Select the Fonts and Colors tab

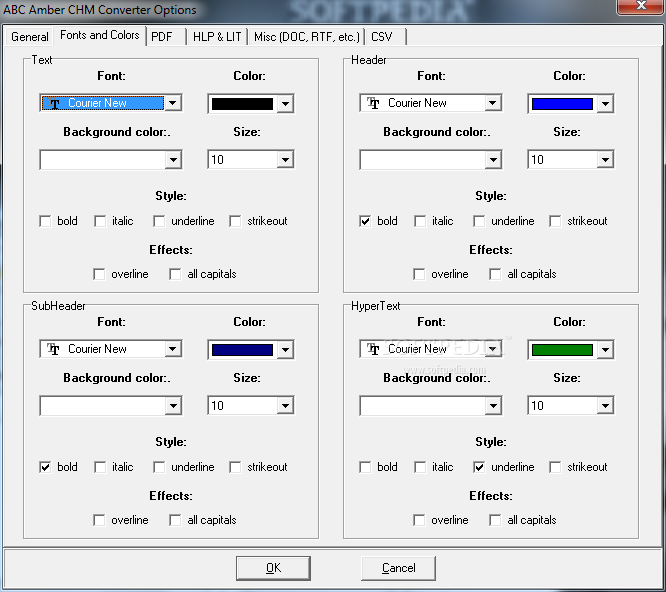click(100, 35)
